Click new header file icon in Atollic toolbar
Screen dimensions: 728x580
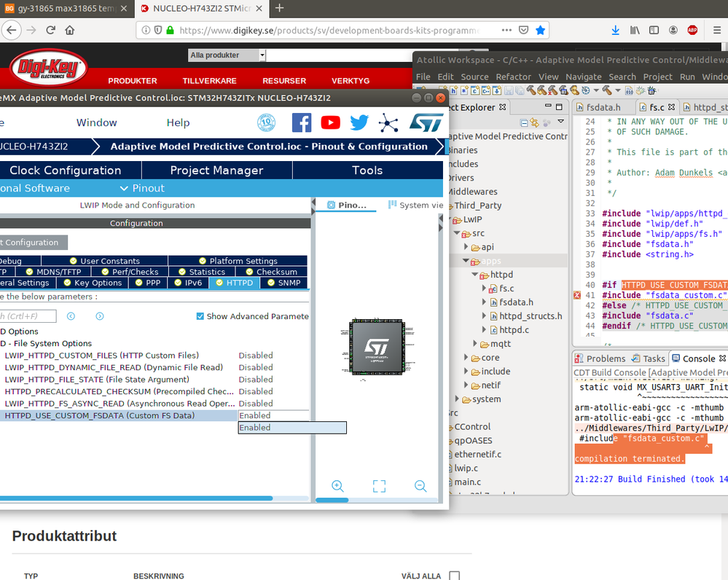tap(453, 90)
